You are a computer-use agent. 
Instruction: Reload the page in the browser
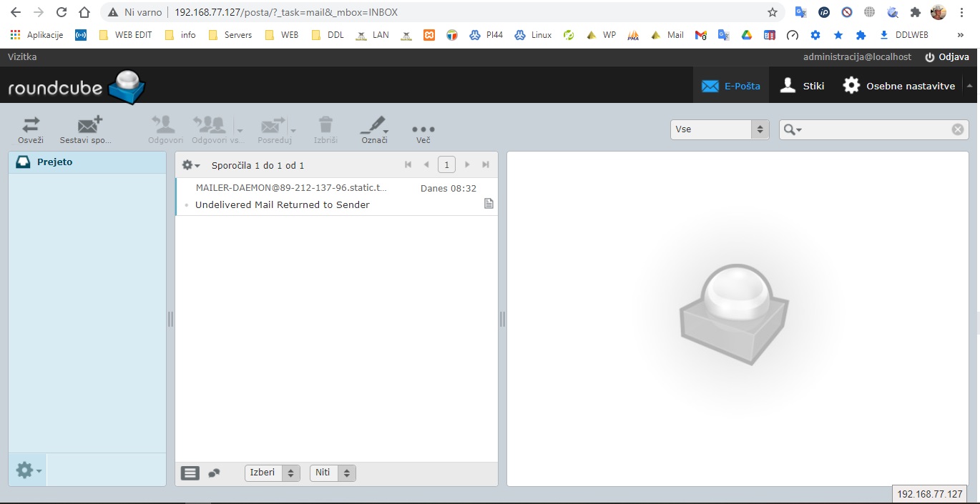click(x=62, y=12)
